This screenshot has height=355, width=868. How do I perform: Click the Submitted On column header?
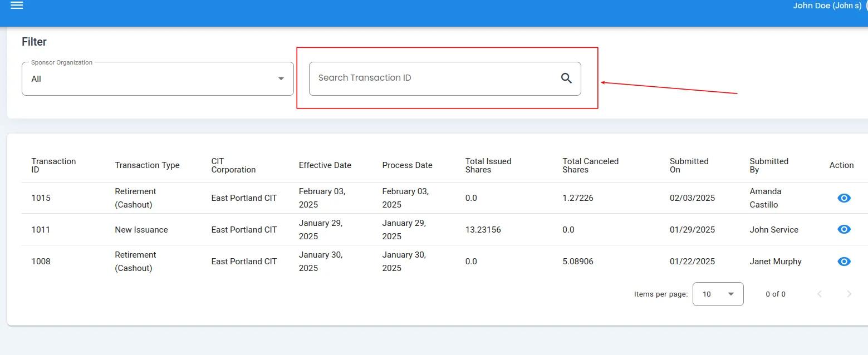click(689, 165)
